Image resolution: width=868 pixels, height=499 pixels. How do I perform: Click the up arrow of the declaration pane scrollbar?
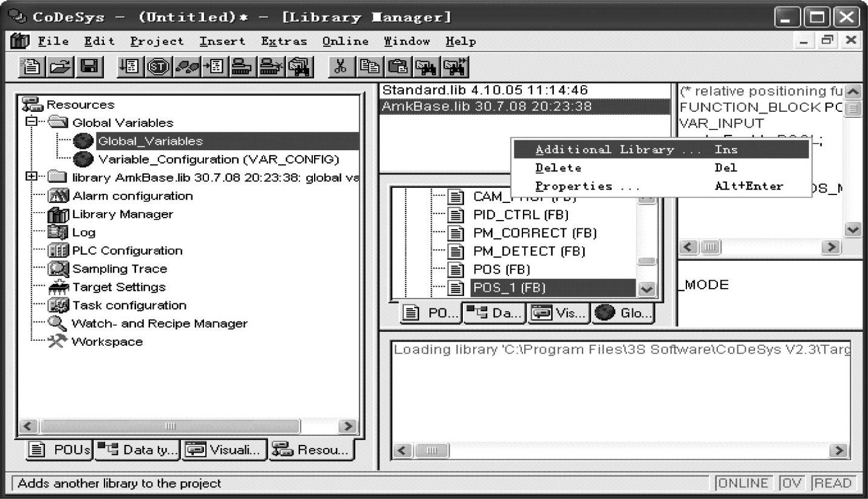(853, 91)
